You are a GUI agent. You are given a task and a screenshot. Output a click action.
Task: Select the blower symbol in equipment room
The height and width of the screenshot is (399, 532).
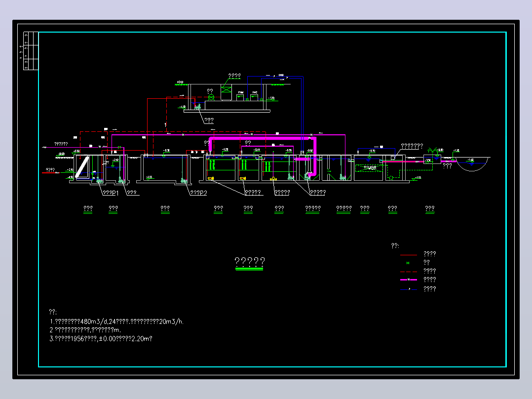tap(211, 97)
